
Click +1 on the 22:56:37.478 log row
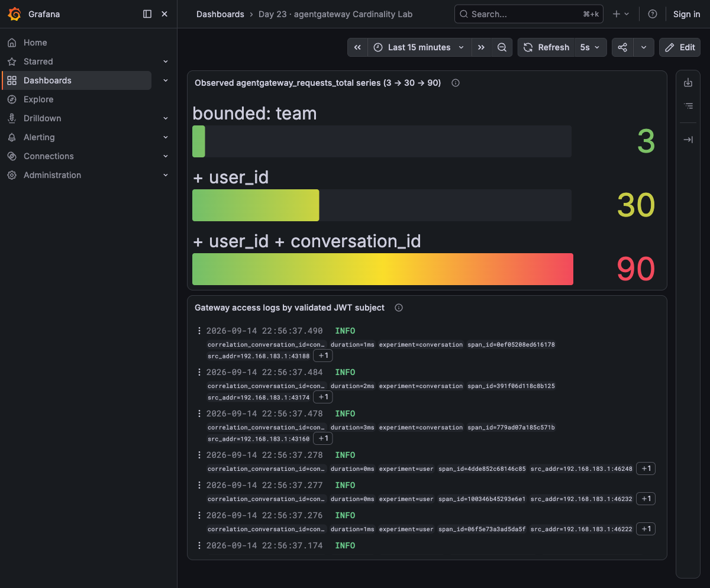pyautogui.click(x=323, y=438)
